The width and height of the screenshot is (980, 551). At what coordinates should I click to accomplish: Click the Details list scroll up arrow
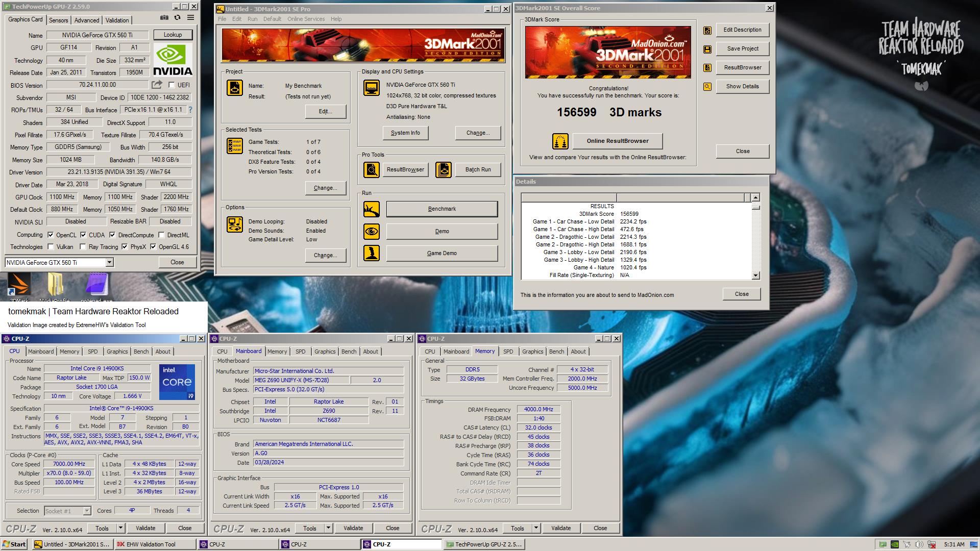pyautogui.click(x=755, y=197)
